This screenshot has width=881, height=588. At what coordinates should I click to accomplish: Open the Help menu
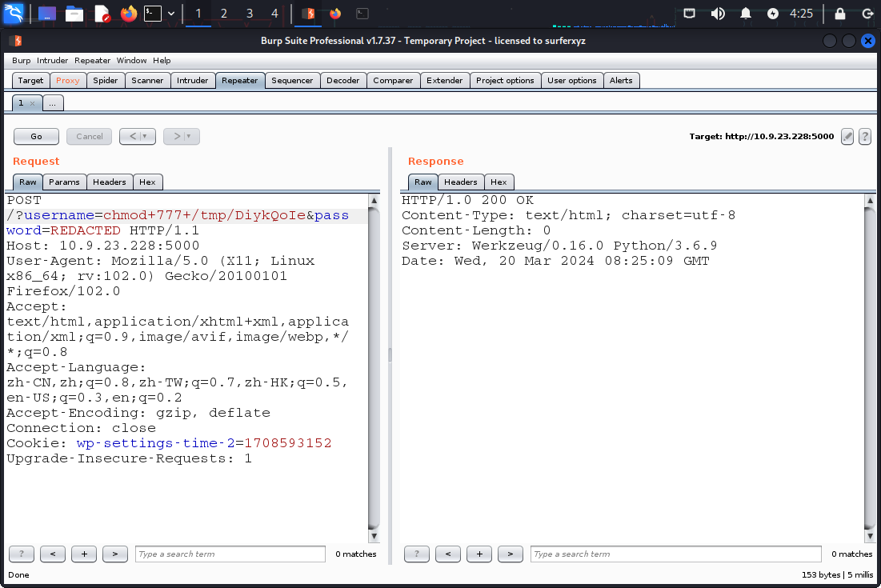point(162,60)
